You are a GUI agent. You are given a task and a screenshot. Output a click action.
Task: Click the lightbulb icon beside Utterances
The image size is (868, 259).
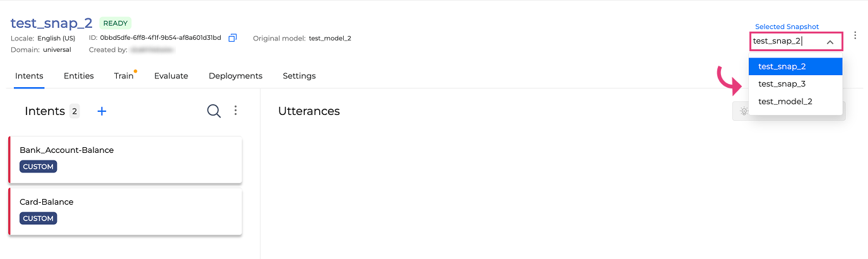(x=744, y=111)
